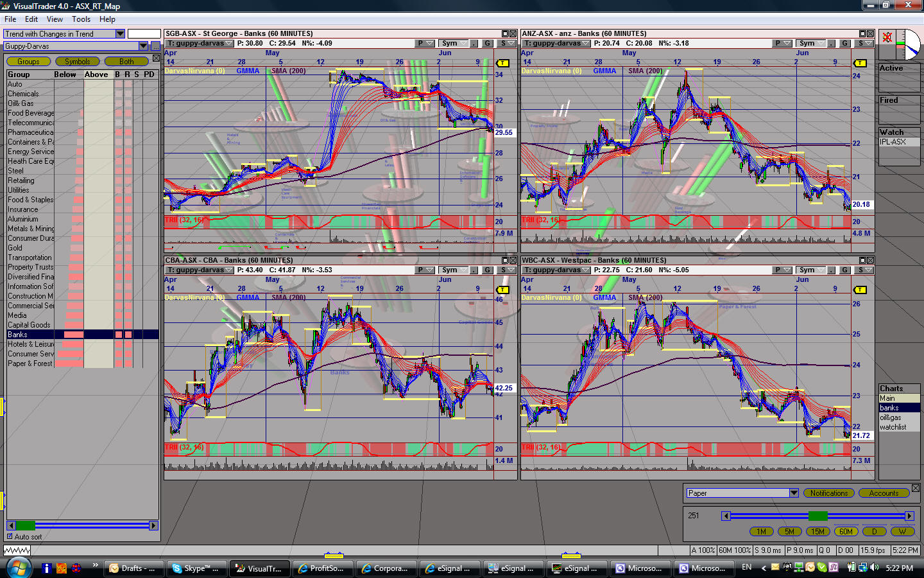Close the Paper account panel
Screen dimensions: 924x578
pyautogui.click(x=916, y=488)
